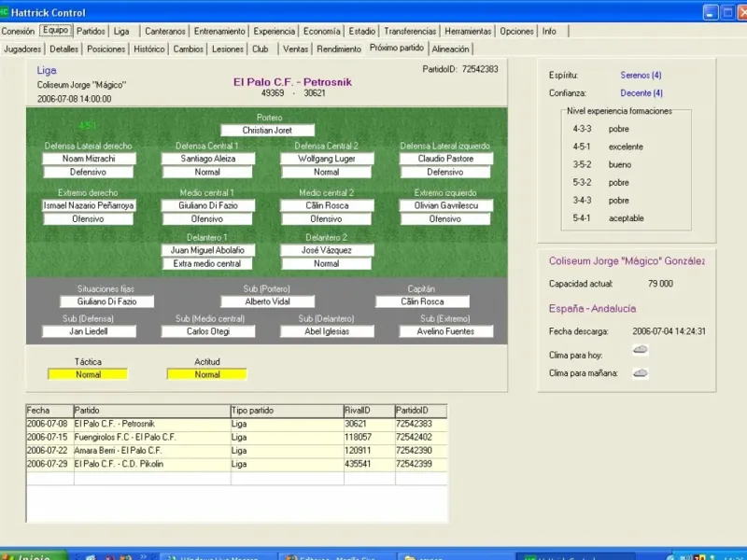Viewport: 747px width, 560px height.
Task: Select the El Palo C.F. - C.D. Pikolin row
Action: [237, 464]
